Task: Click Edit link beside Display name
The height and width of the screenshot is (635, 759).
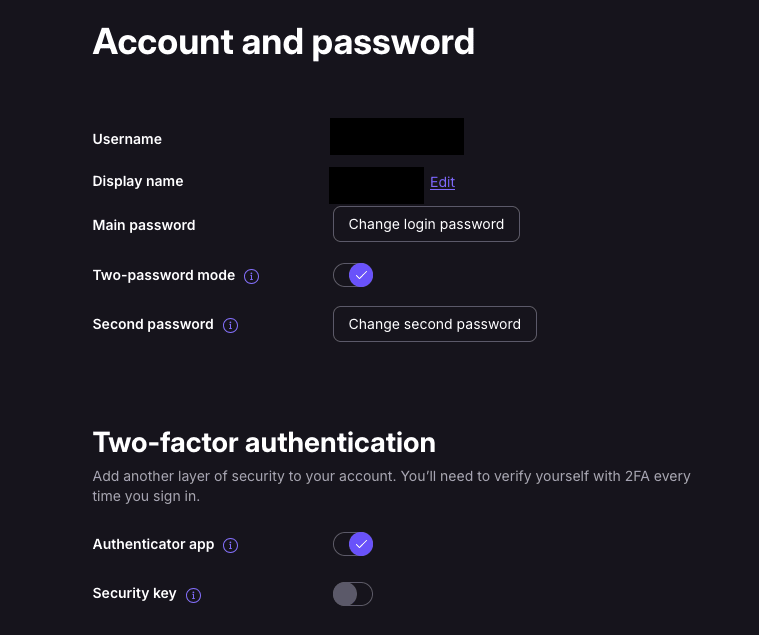Action: pos(442,182)
